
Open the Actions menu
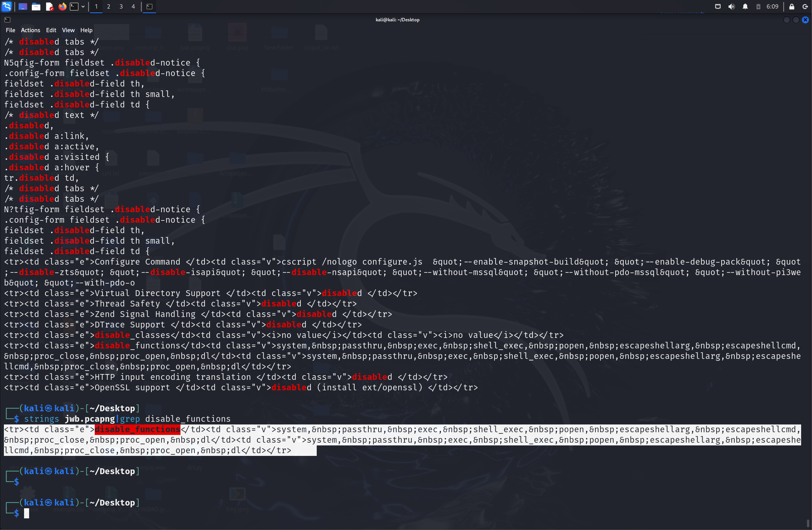coord(31,30)
